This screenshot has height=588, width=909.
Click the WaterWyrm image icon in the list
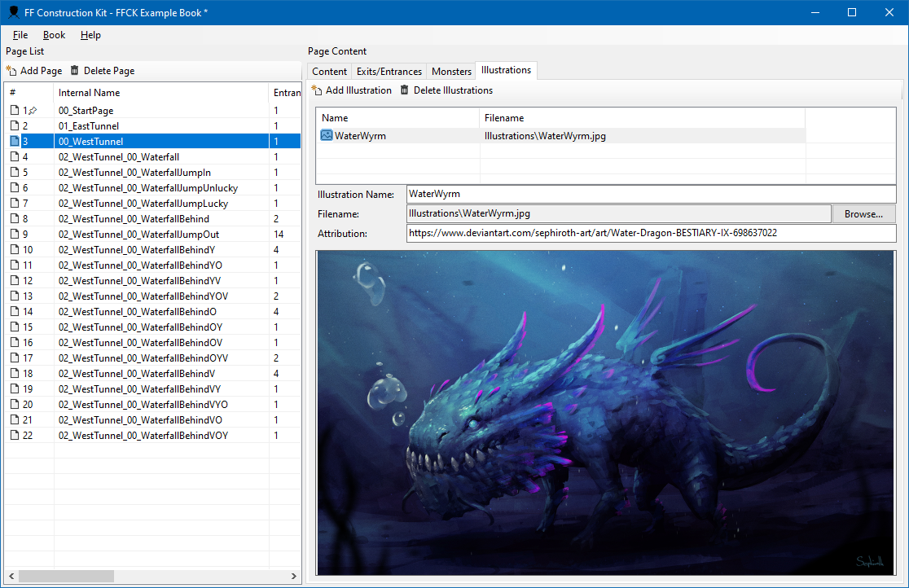(x=327, y=135)
